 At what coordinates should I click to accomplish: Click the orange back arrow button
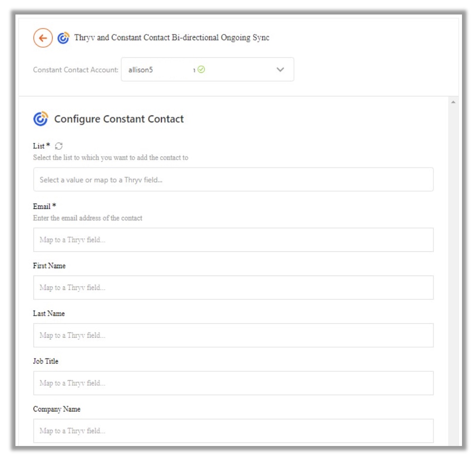[x=43, y=38]
